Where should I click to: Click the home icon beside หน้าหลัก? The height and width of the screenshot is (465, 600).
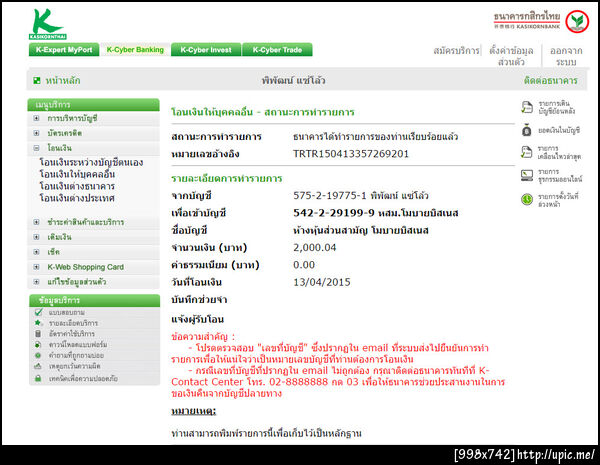(x=37, y=80)
